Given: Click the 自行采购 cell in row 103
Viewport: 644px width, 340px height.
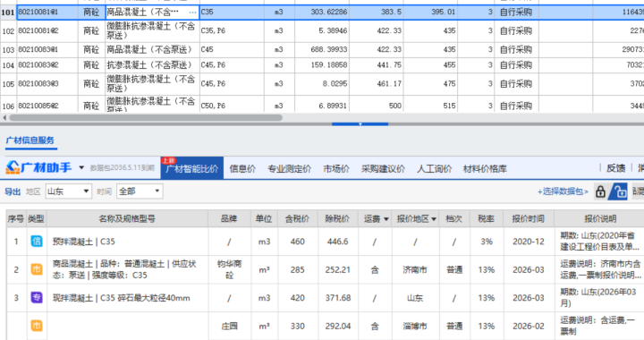Looking at the screenshot, I should point(516,50).
